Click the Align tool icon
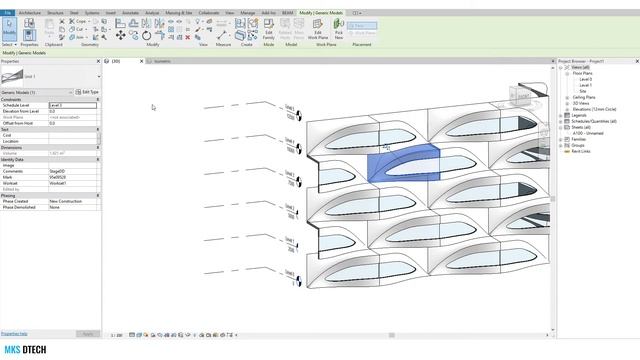The image size is (640, 360). (120, 23)
